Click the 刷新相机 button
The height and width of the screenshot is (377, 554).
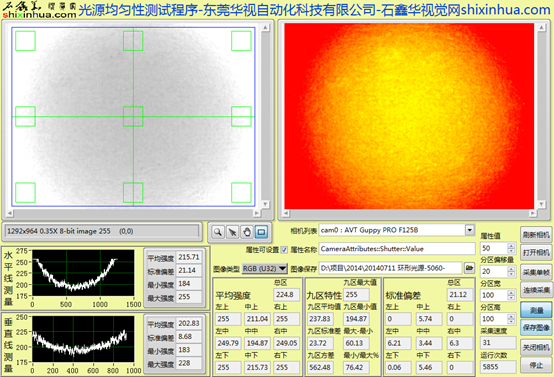click(x=536, y=235)
